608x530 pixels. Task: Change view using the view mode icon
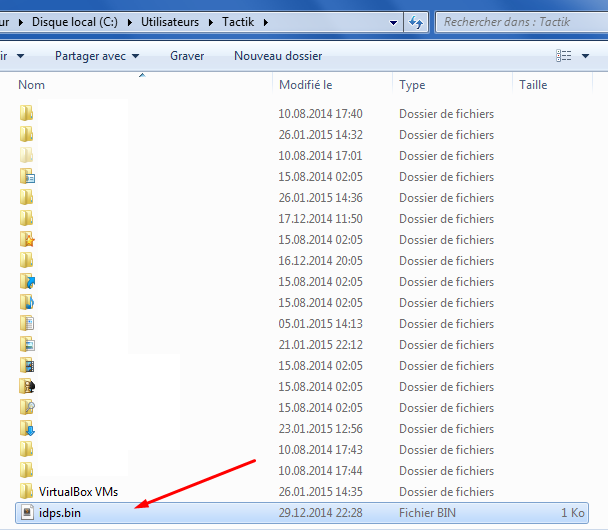click(564, 56)
